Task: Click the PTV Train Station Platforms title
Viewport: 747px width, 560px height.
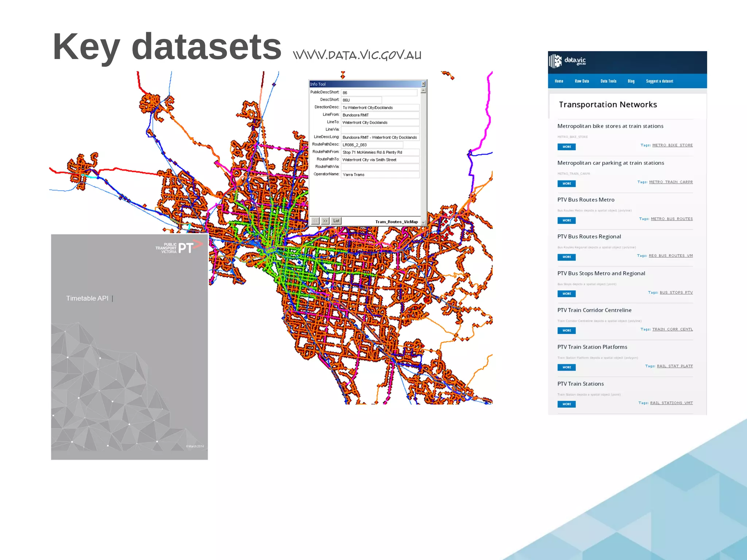Action: [592, 347]
